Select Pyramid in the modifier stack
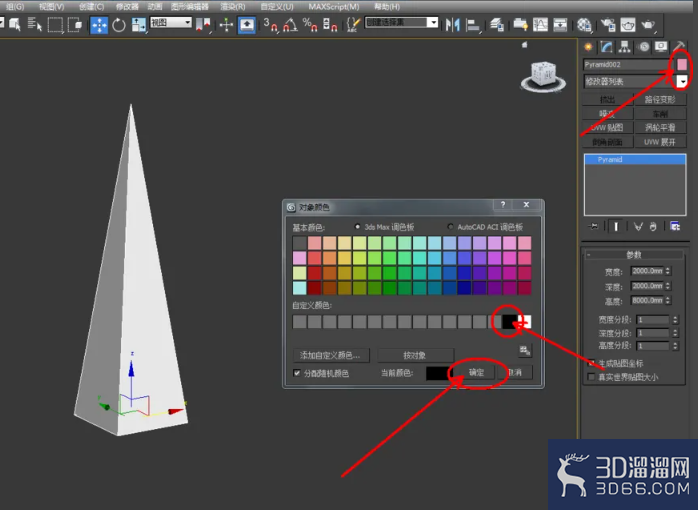 coord(635,160)
